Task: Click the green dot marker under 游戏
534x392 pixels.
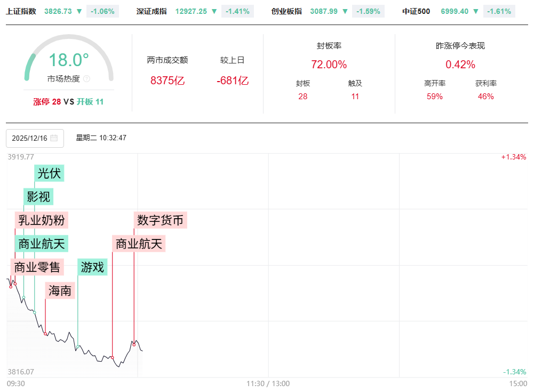Action: tap(78, 347)
